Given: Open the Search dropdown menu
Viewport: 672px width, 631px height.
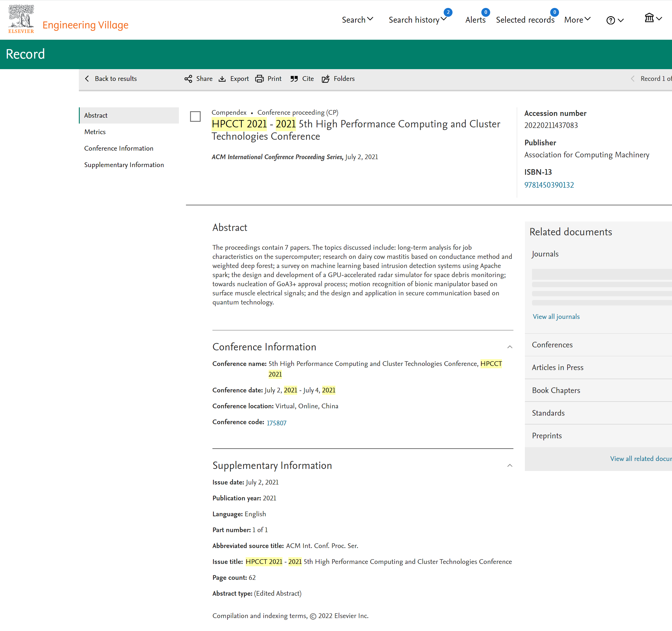Looking at the screenshot, I should [x=357, y=20].
